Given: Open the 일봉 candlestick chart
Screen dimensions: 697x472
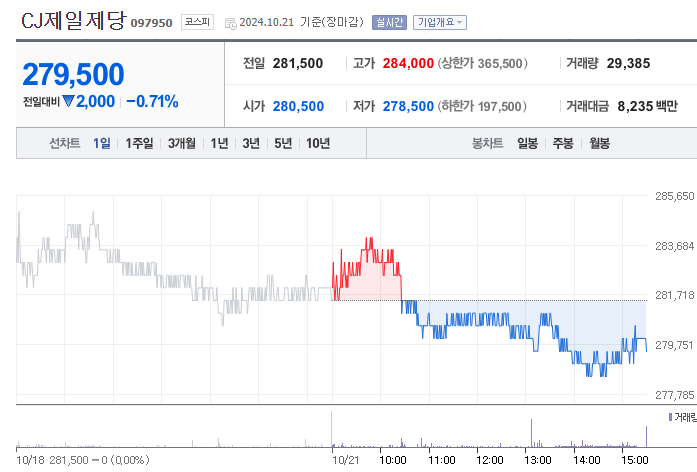Looking at the screenshot, I should (x=528, y=143).
